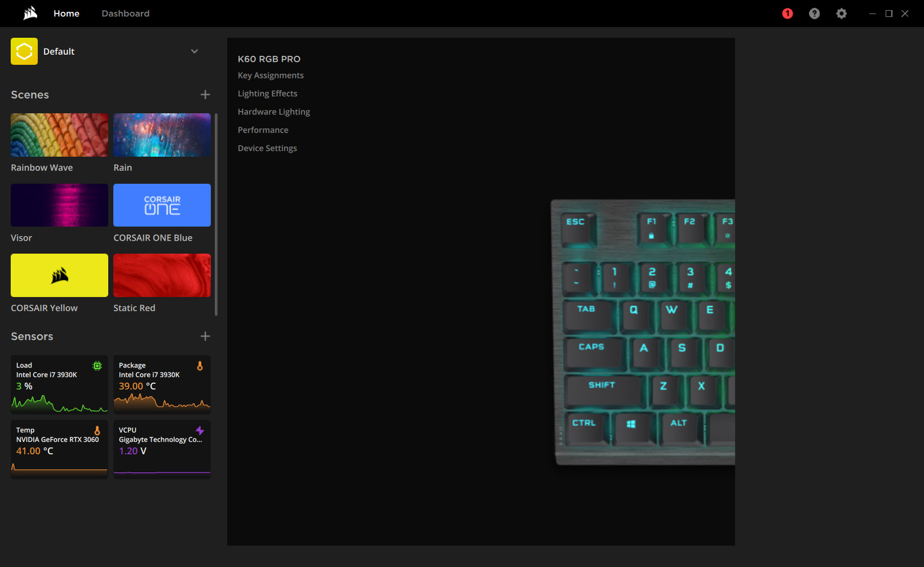Switch to the Home tab
924x567 pixels.
(67, 14)
